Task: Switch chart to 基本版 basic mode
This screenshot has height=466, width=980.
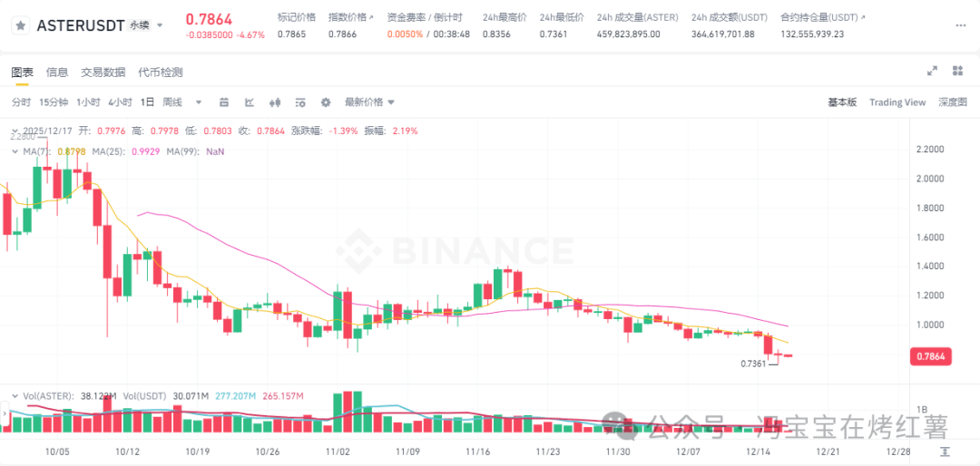Action: point(842,102)
